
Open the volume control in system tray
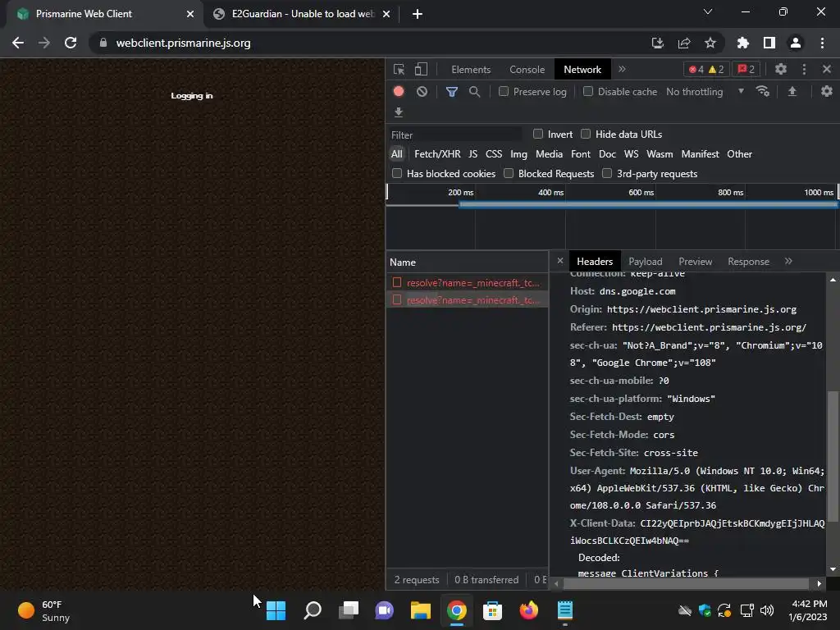tap(767, 610)
